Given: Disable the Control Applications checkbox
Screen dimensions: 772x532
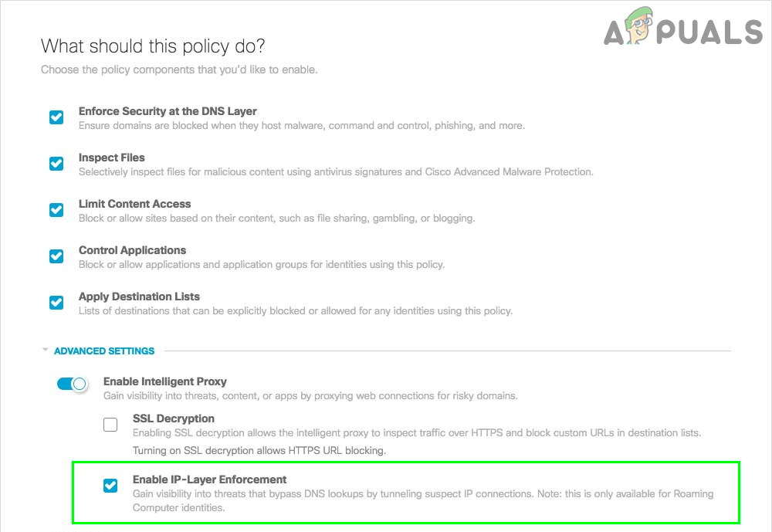Looking at the screenshot, I should (56, 256).
